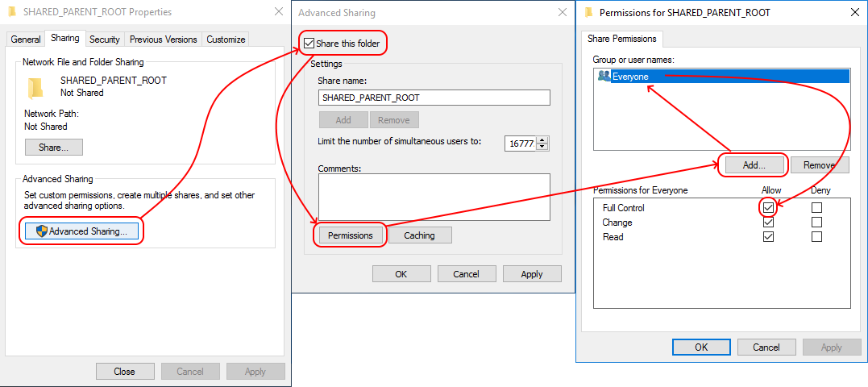Click Cancel in the Properties window
868x387 pixels.
point(190,372)
